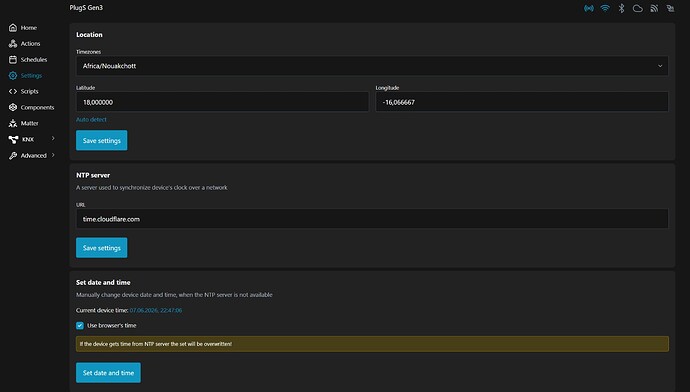Click the Bluetooth icon in header

click(621, 8)
